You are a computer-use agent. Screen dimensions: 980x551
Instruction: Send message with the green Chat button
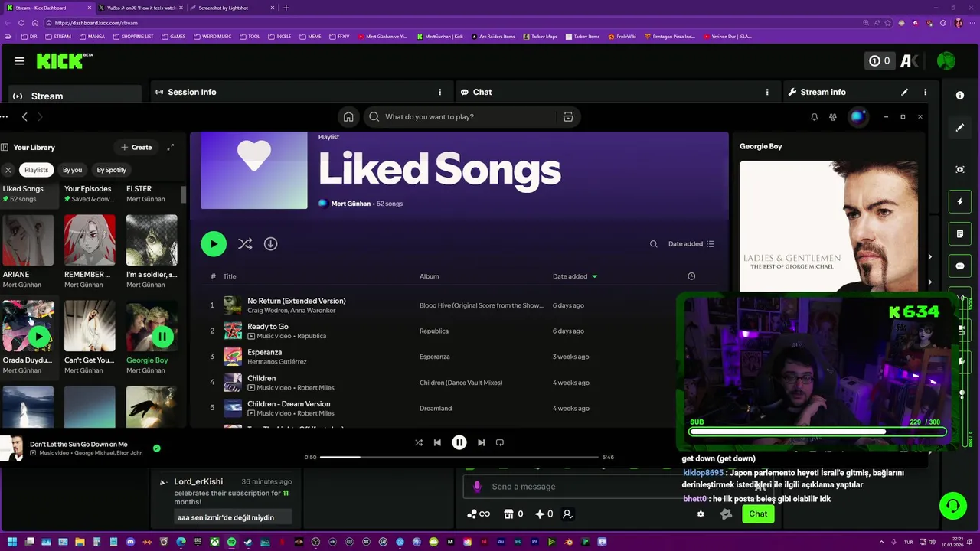pos(758,514)
